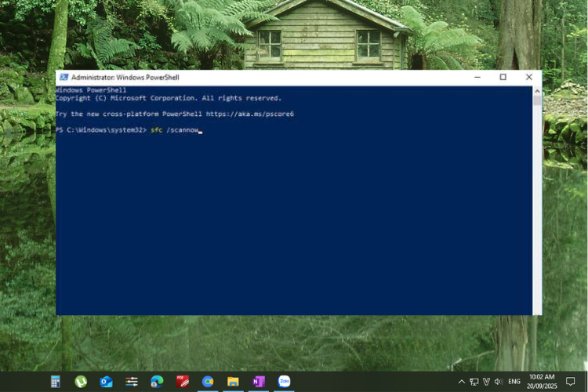Click the PS C:\Windows\system32> prompt
The image size is (588, 392).
(101, 130)
